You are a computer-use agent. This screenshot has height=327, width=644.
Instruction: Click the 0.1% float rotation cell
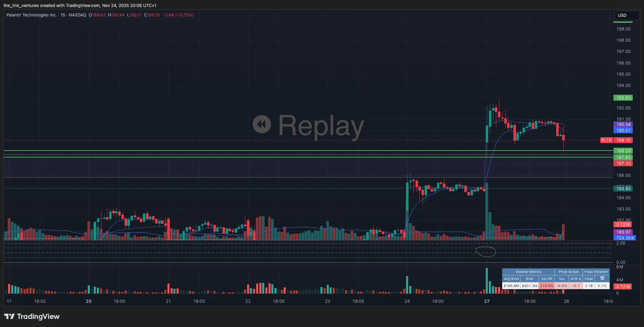[x=602, y=286]
